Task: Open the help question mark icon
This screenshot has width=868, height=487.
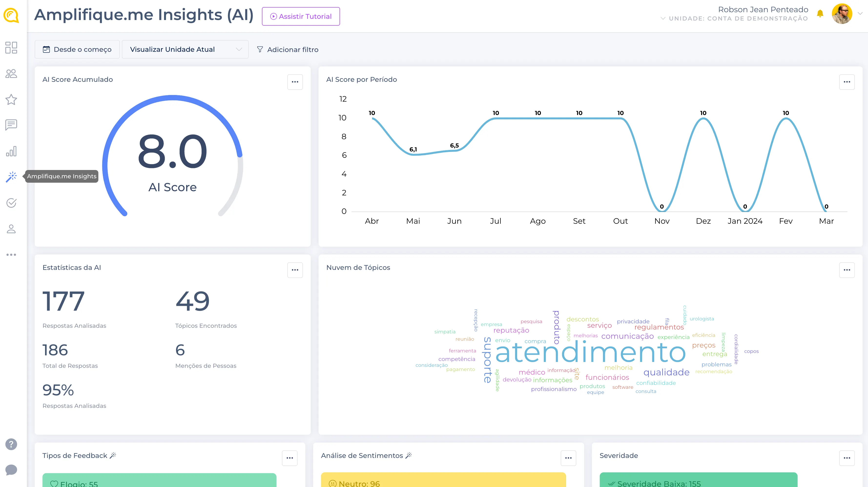Action: tap(11, 444)
